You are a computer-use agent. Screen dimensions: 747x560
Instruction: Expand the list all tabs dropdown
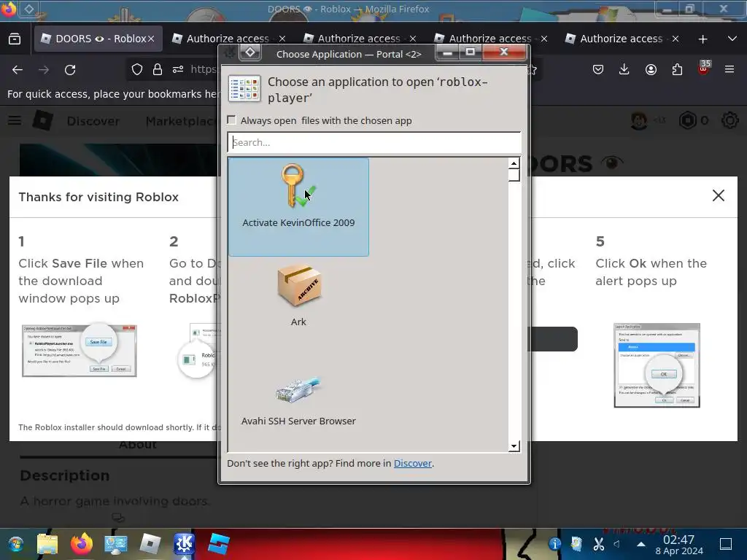[x=732, y=39]
